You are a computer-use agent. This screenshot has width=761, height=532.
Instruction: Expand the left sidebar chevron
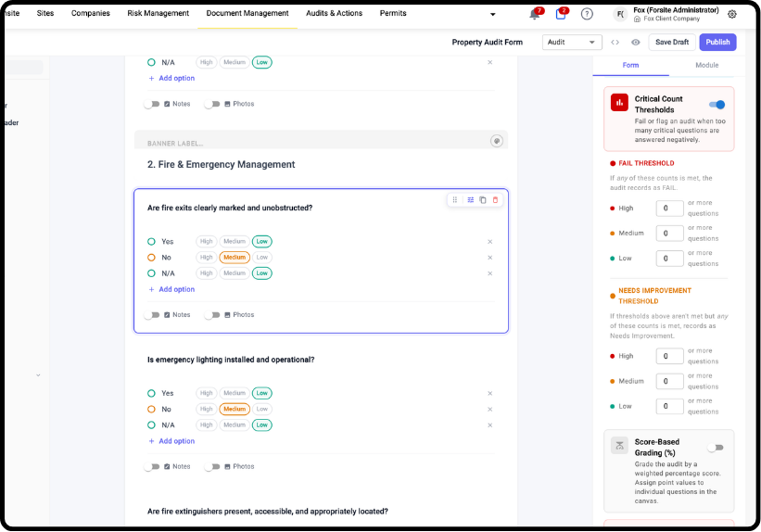tap(38, 375)
